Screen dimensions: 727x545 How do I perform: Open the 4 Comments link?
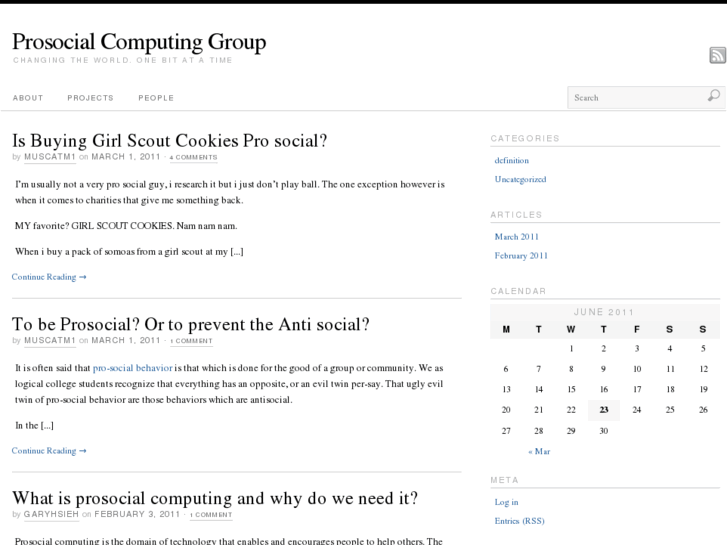[193, 158]
